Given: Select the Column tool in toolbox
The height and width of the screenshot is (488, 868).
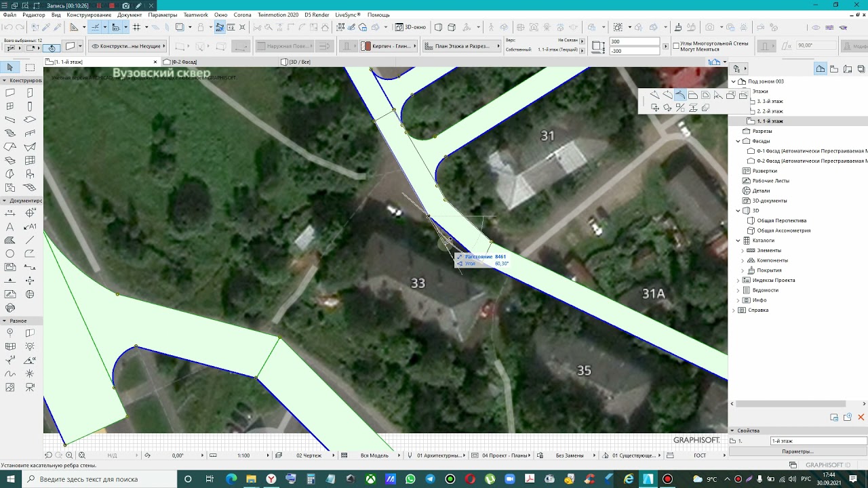Looking at the screenshot, I should 30,106.
